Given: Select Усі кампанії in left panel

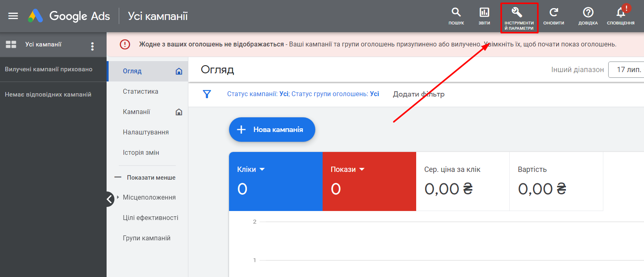Looking at the screenshot, I should (43, 44).
